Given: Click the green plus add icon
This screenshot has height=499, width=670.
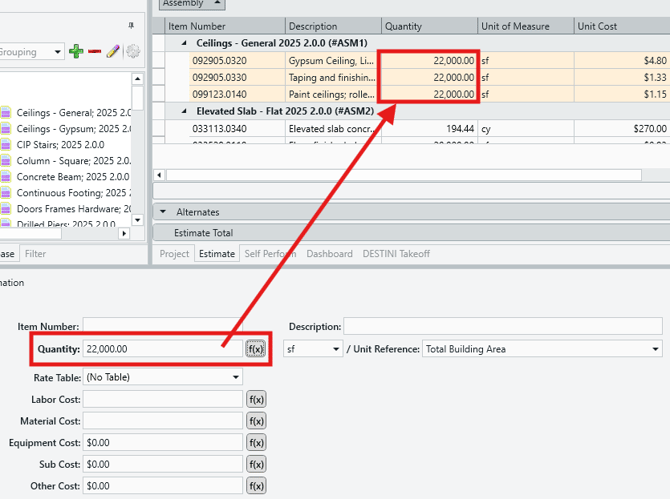Looking at the screenshot, I should coord(76,51).
